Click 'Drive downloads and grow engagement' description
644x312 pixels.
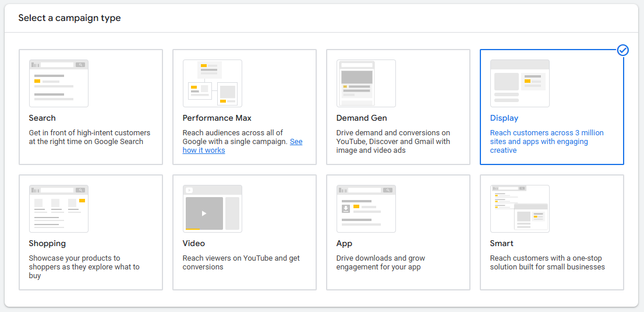pos(381,262)
